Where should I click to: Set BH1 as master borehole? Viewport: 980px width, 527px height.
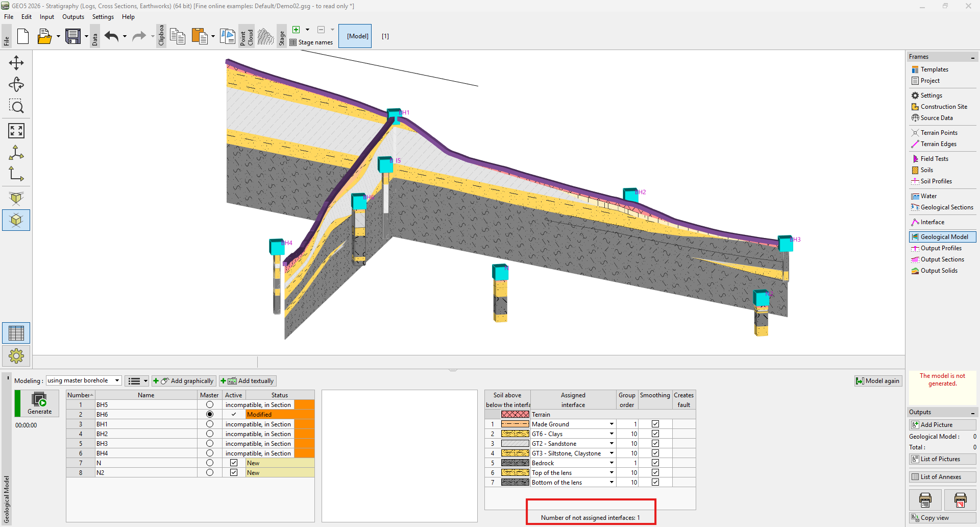pos(209,424)
